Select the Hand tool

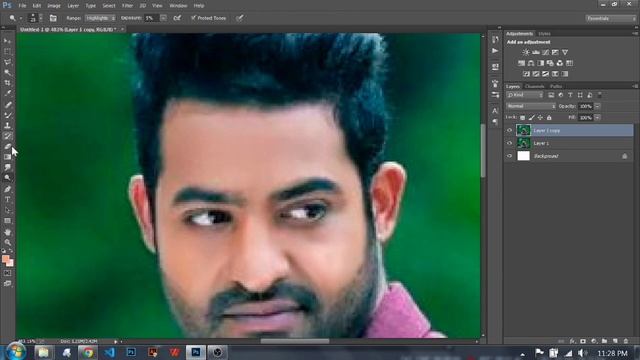[x=7, y=232]
